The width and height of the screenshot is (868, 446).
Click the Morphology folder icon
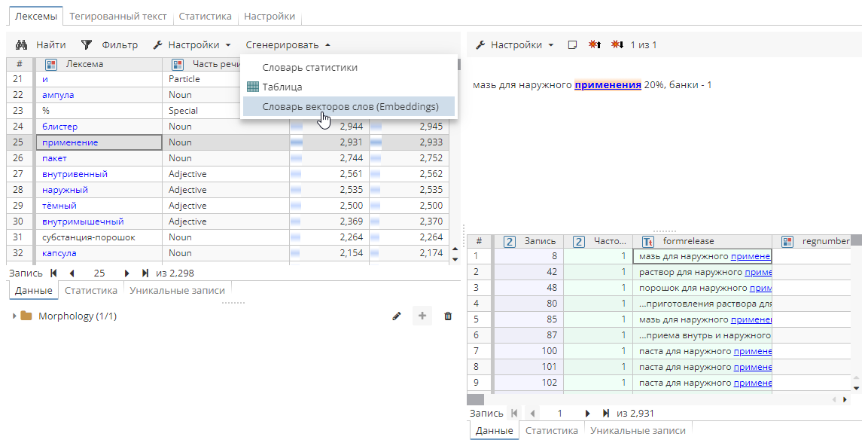click(26, 316)
